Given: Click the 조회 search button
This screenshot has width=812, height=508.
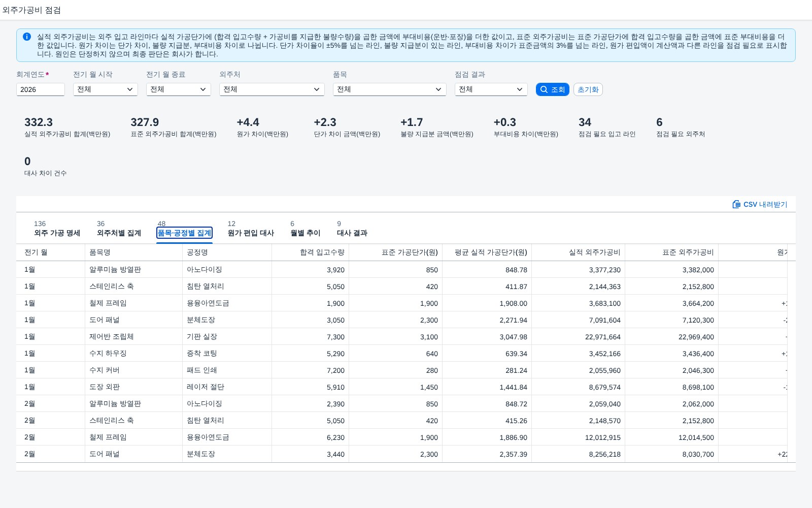Looking at the screenshot, I should tap(553, 89).
